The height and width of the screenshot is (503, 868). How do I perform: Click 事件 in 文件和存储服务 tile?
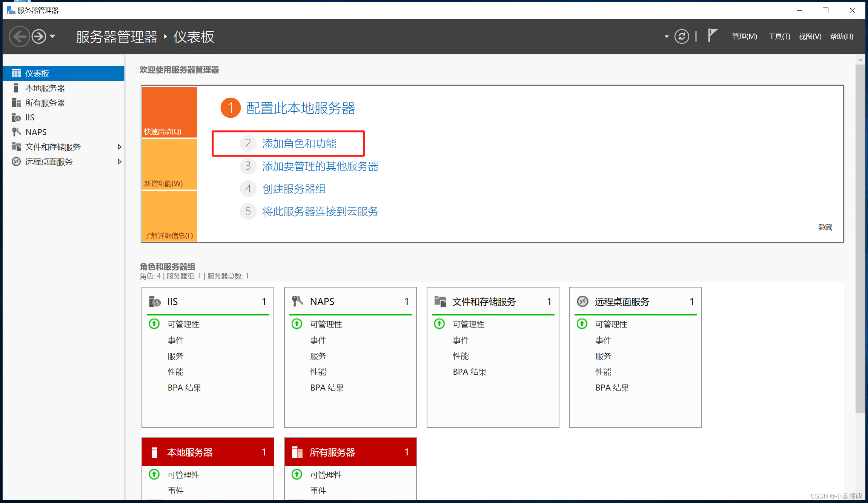461,340
